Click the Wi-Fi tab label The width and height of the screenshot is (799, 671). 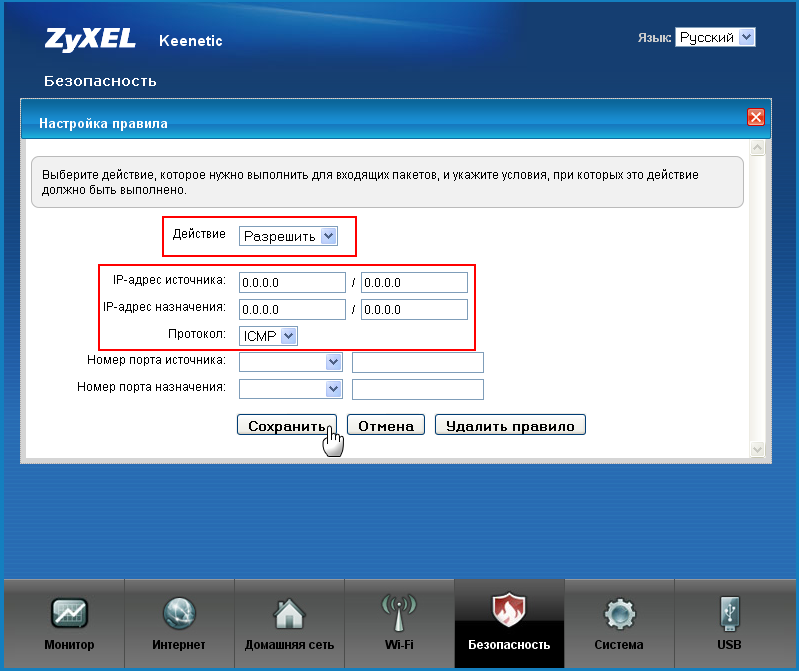[399, 645]
